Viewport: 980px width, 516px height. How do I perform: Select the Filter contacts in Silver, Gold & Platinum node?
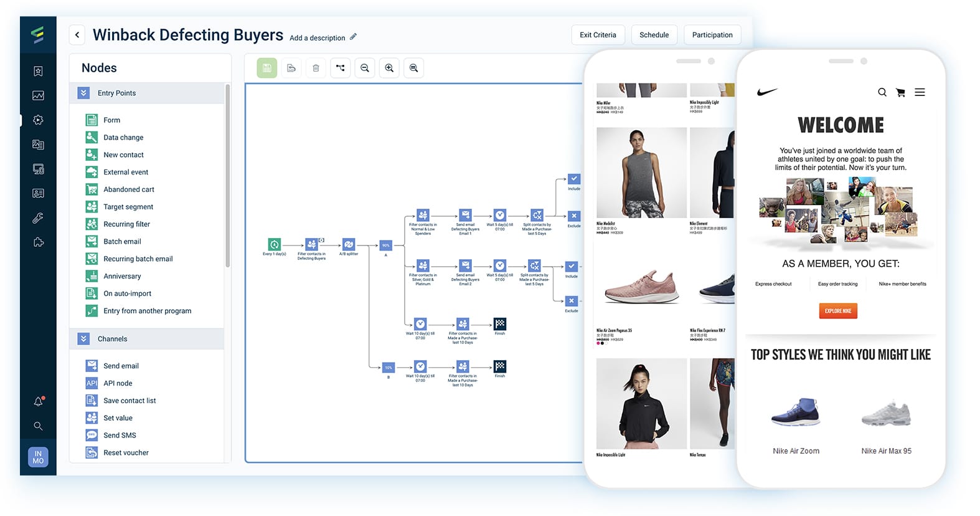coord(423,265)
